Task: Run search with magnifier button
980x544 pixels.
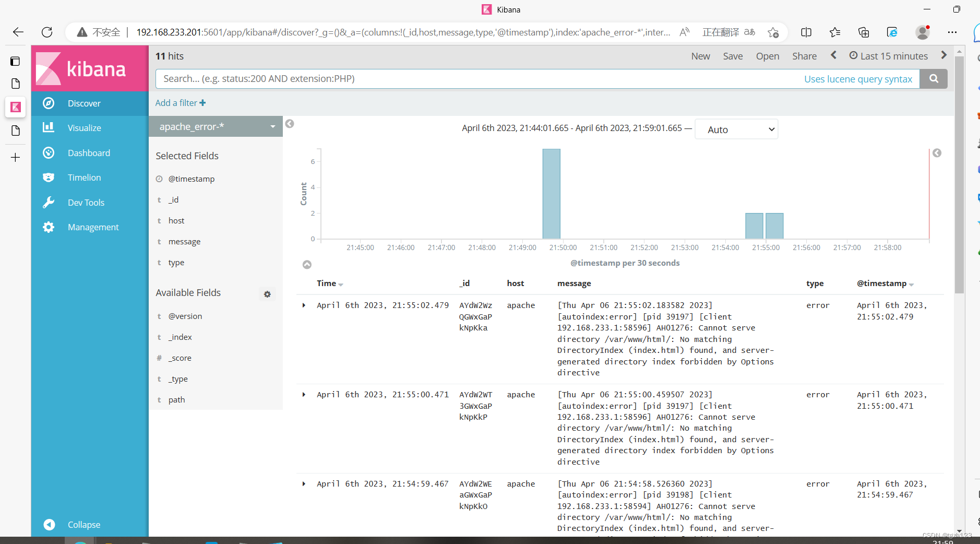Action: [x=934, y=78]
